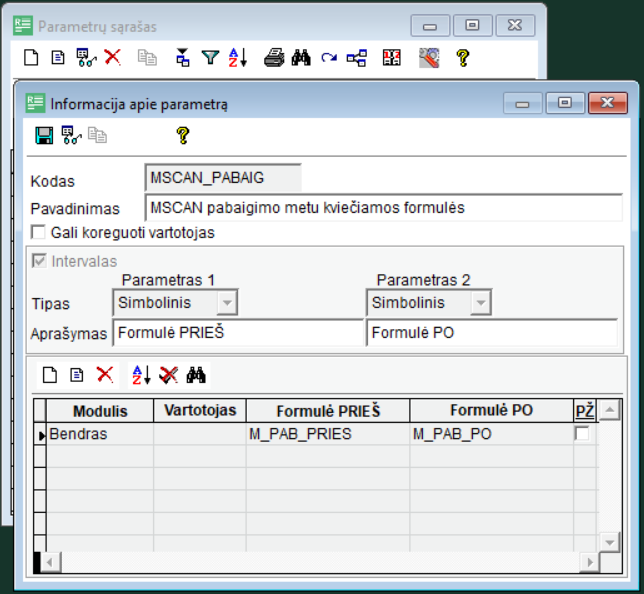Click the red X delete icon in top toolbar
Screen dimensions: 644x594
[112, 58]
